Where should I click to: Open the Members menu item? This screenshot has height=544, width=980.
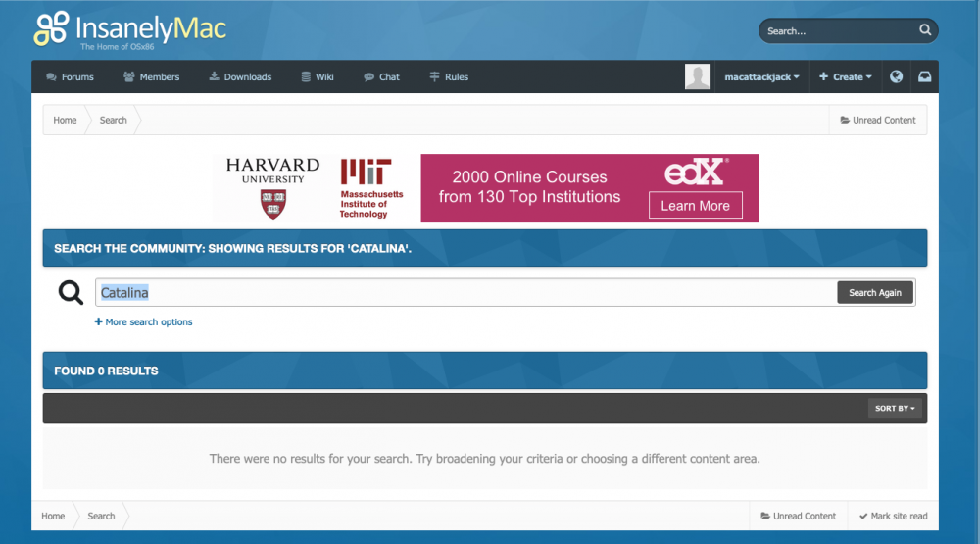point(151,76)
